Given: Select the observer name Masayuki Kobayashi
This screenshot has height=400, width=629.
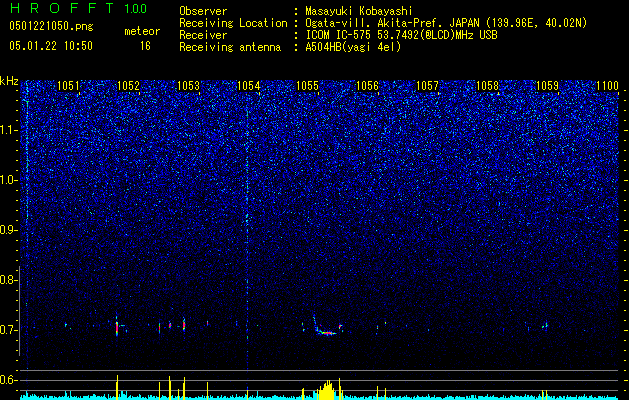Looking at the screenshot, I should coord(359,12).
